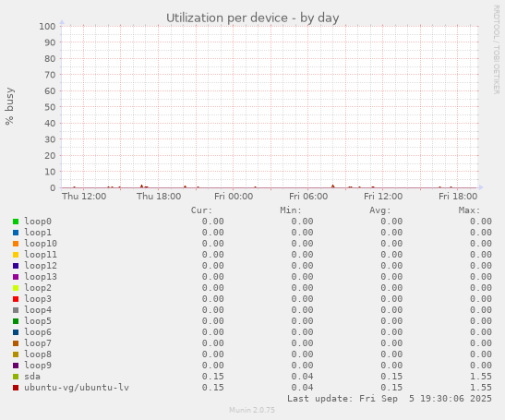This screenshot has width=505, height=420.
Task: Click the loop2 lime color swatch
Action: [x=16, y=288]
